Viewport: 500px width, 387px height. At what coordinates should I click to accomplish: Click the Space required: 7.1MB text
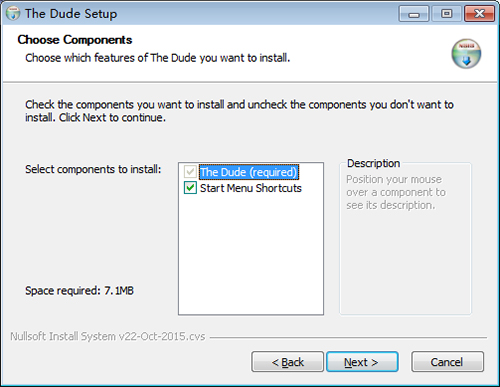(79, 291)
